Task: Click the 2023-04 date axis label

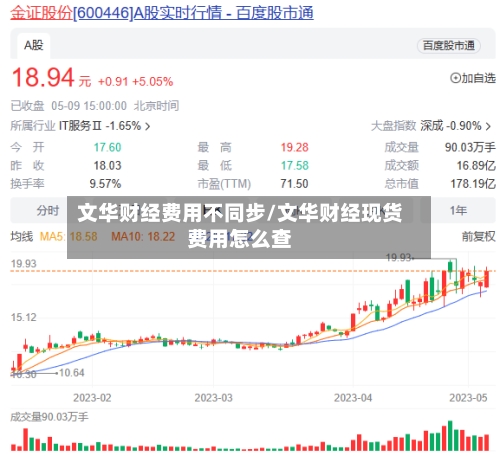Action: 353,398
